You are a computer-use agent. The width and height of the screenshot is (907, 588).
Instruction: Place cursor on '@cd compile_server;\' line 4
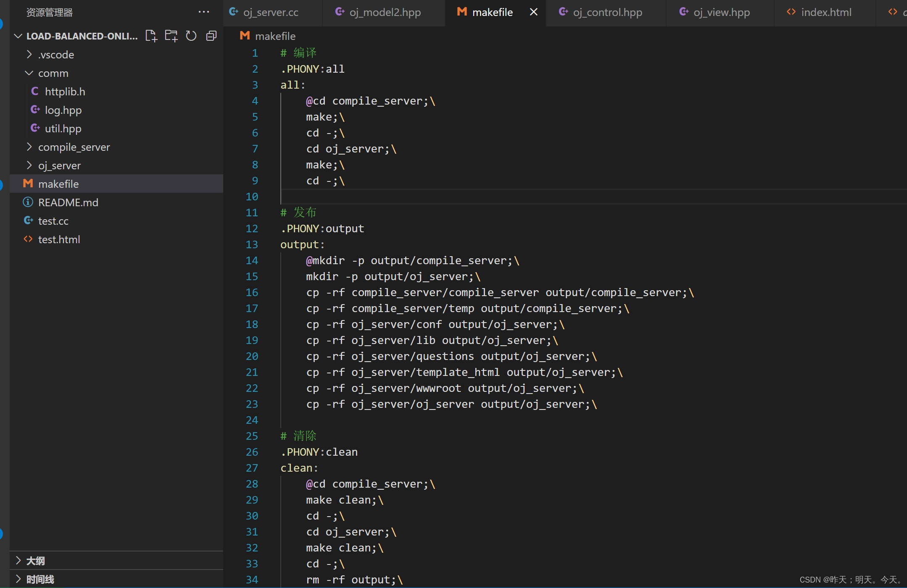pyautogui.click(x=371, y=101)
